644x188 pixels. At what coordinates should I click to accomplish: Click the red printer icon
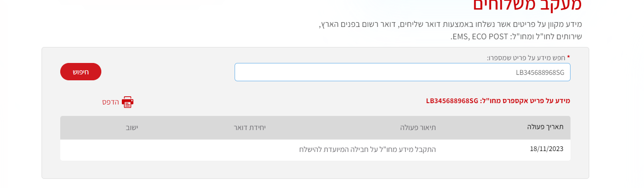point(128,102)
